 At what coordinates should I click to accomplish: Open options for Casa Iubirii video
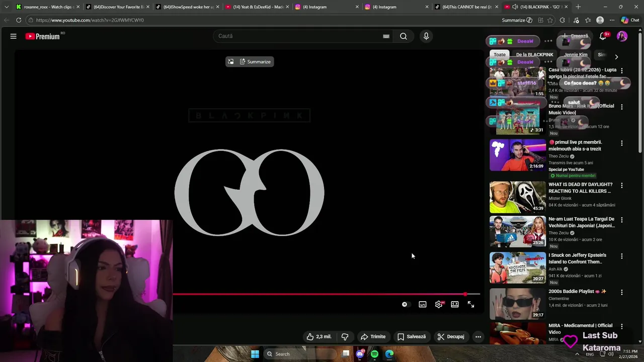pos(621,71)
